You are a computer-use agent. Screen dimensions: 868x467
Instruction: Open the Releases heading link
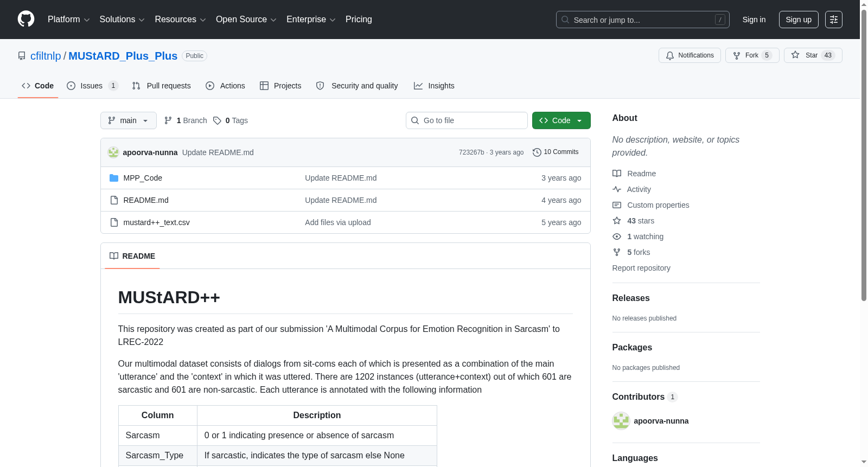tap(631, 298)
